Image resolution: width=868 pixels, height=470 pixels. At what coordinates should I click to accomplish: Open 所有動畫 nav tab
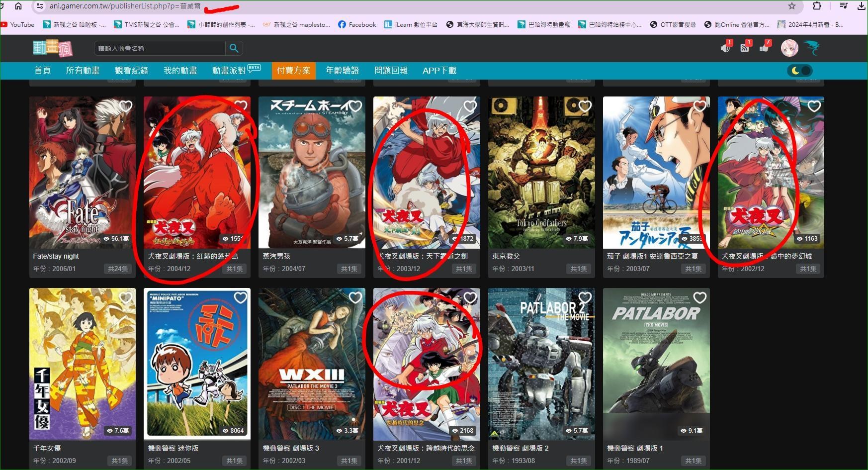(x=83, y=71)
